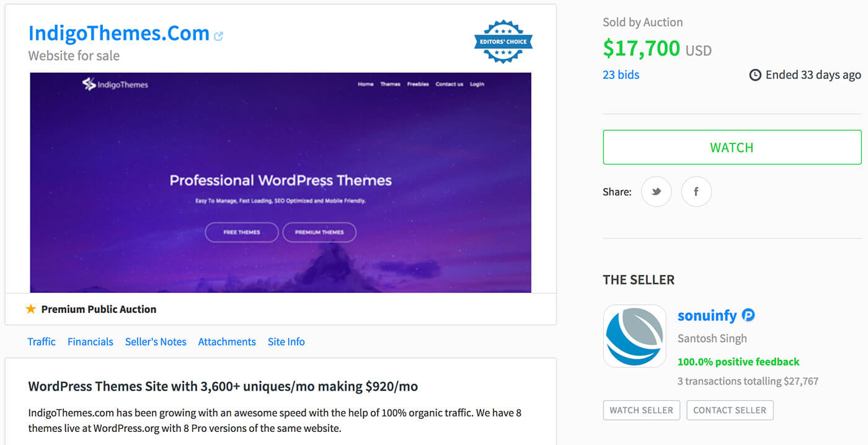Click the clock icon beside Ended 33 days ago
This screenshot has width=868, height=445.
pyautogui.click(x=755, y=75)
